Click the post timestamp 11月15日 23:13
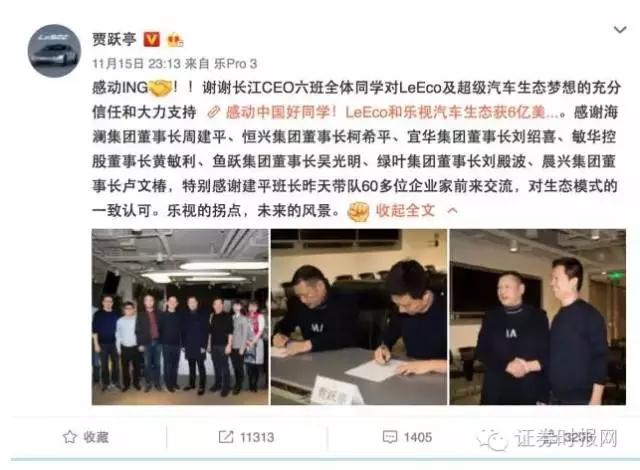The height and width of the screenshot is (470, 640). tap(136, 64)
